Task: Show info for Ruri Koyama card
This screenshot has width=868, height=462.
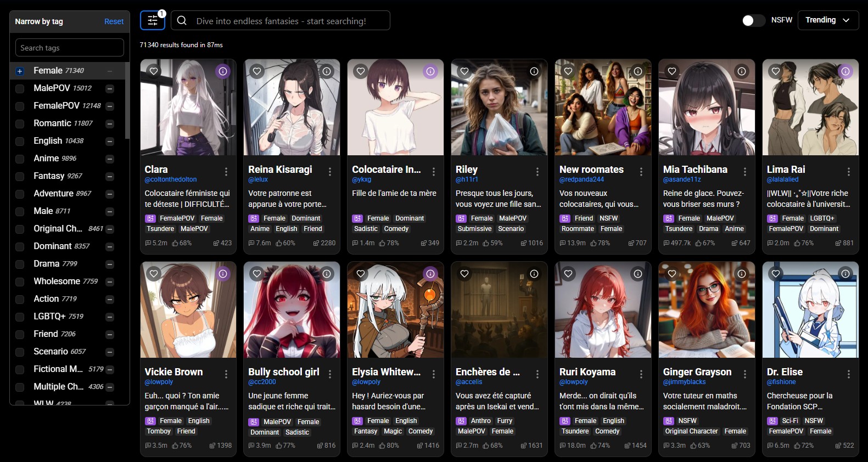Action: tap(638, 274)
